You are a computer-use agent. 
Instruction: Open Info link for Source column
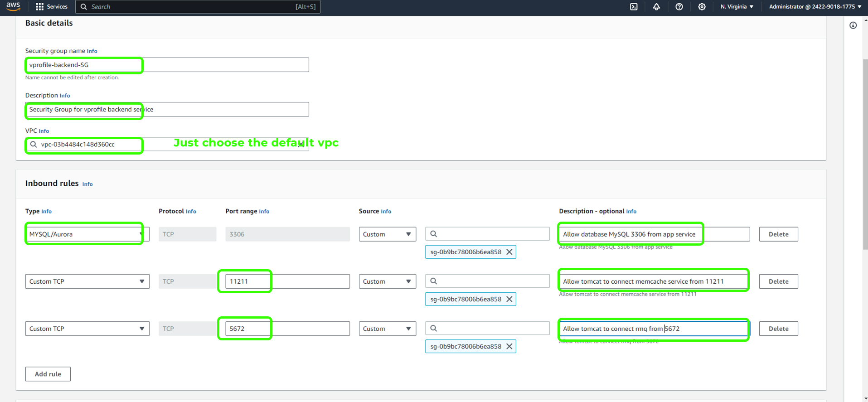click(x=386, y=212)
